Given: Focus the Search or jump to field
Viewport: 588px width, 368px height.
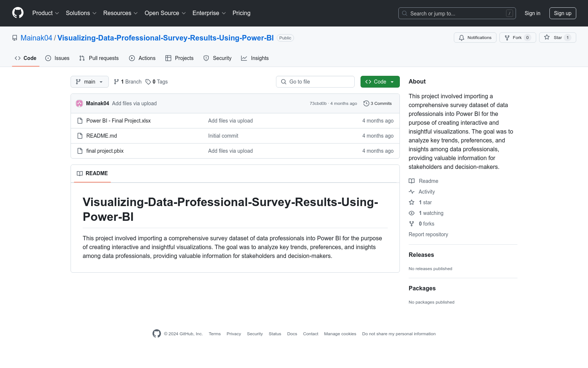Looking at the screenshot, I should [x=457, y=13].
